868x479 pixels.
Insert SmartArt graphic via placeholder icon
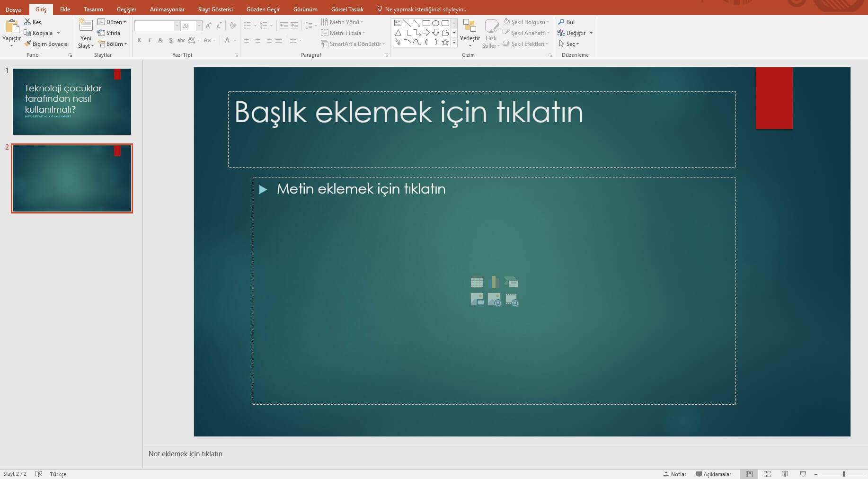point(511,282)
